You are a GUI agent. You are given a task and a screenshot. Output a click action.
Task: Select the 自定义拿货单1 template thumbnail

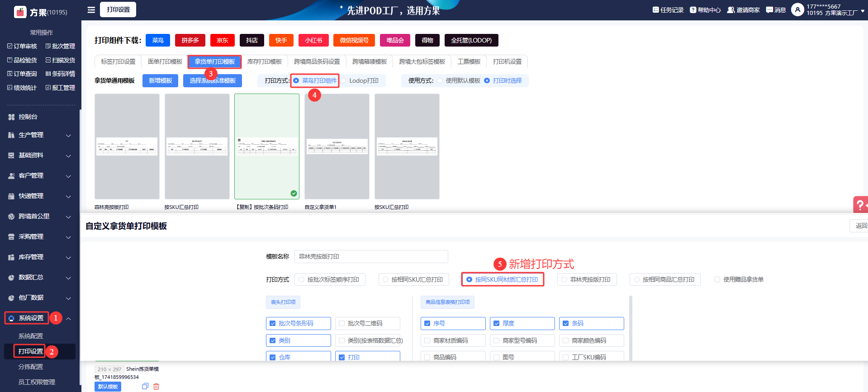pyautogui.click(x=337, y=146)
